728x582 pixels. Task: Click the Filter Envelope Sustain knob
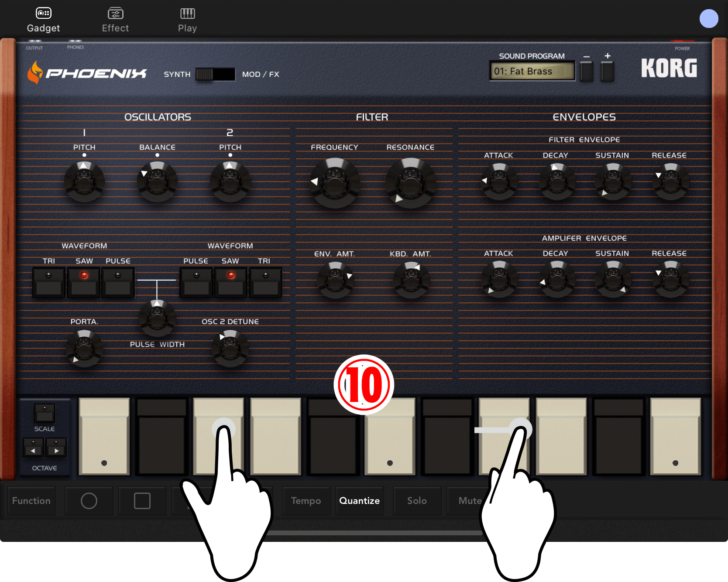tap(613, 181)
